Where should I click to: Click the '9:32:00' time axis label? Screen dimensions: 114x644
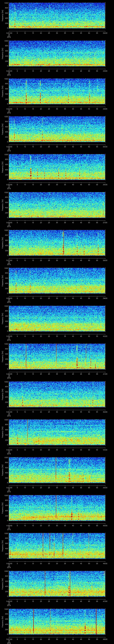click(9, 71)
